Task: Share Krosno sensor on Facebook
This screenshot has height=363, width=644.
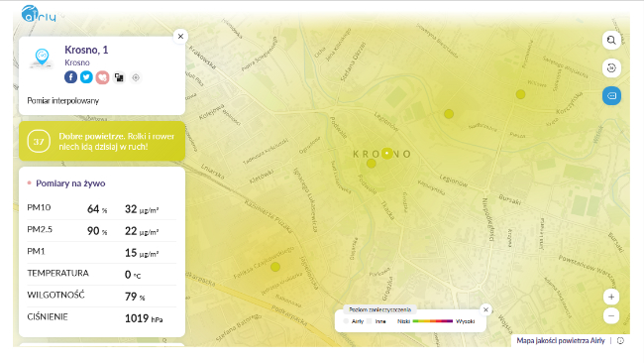Action: pyautogui.click(x=70, y=77)
